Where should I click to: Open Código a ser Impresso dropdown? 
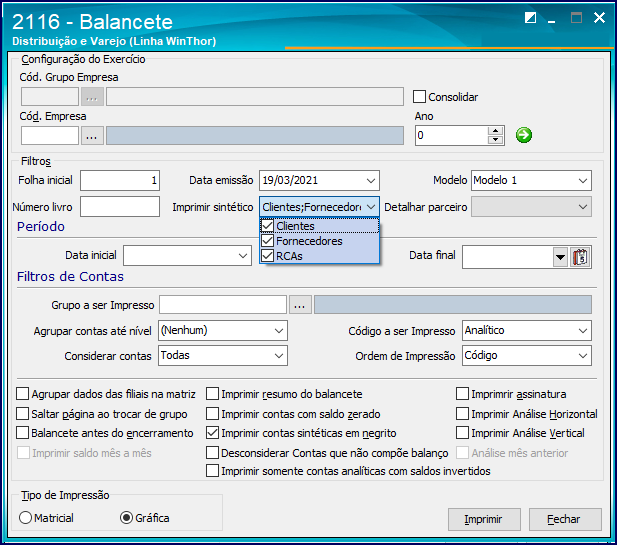(582, 331)
